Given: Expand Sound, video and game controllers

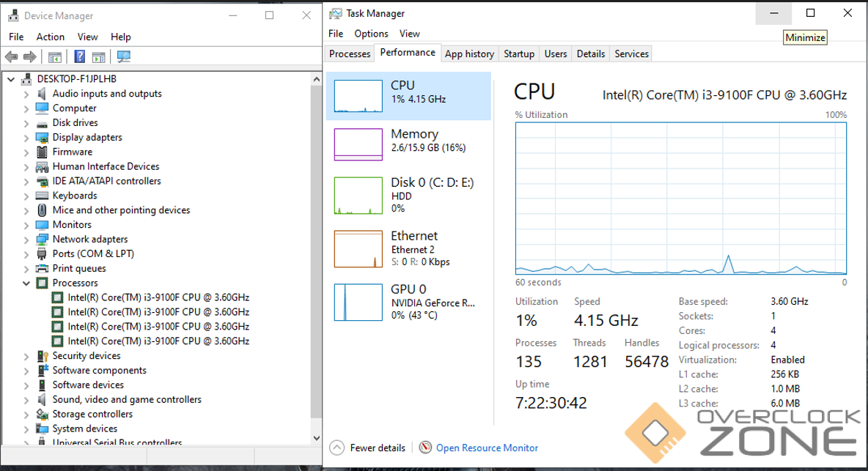Looking at the screenshot, I should pyautogui.click(x=26, y=400).
